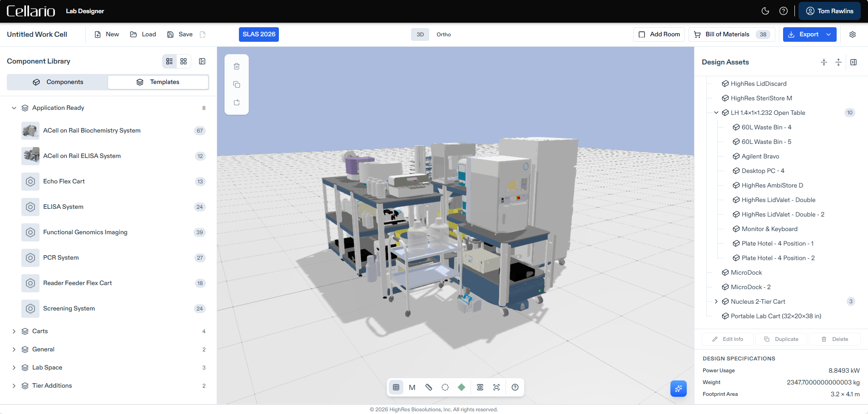Viewport: 868px width, 414px height.
Task: Open the Export dropdown menu
Action: [x=828, y=34]
